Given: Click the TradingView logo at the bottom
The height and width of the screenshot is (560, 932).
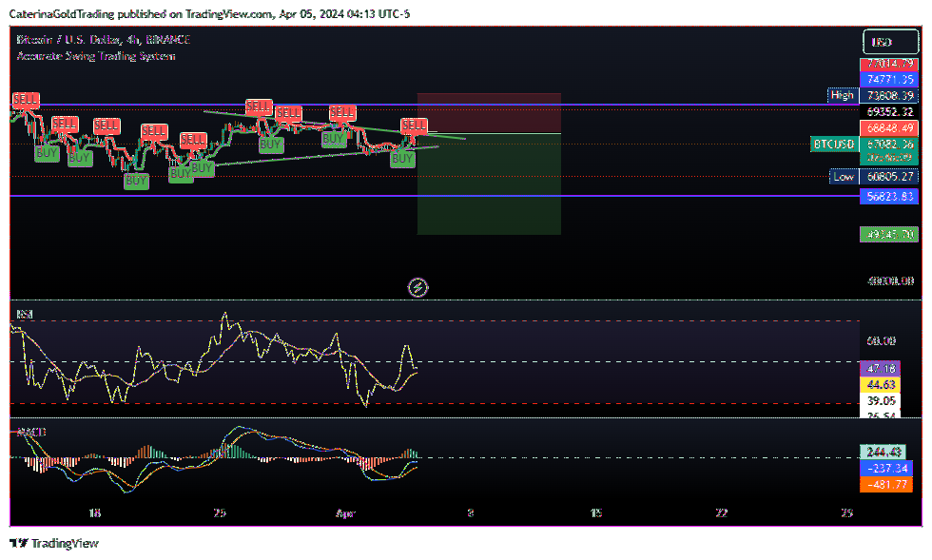Looking at the screenshot, I should [55, 543].
